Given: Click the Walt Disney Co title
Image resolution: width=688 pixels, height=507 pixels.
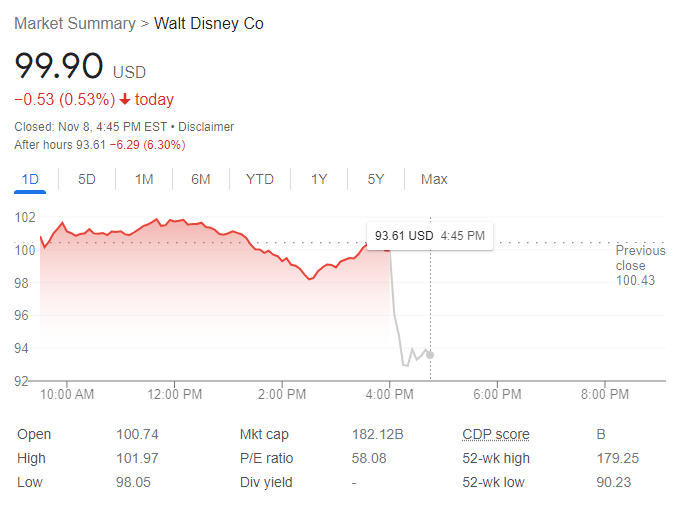Looking at the screenshot, I should pos(209,23).
